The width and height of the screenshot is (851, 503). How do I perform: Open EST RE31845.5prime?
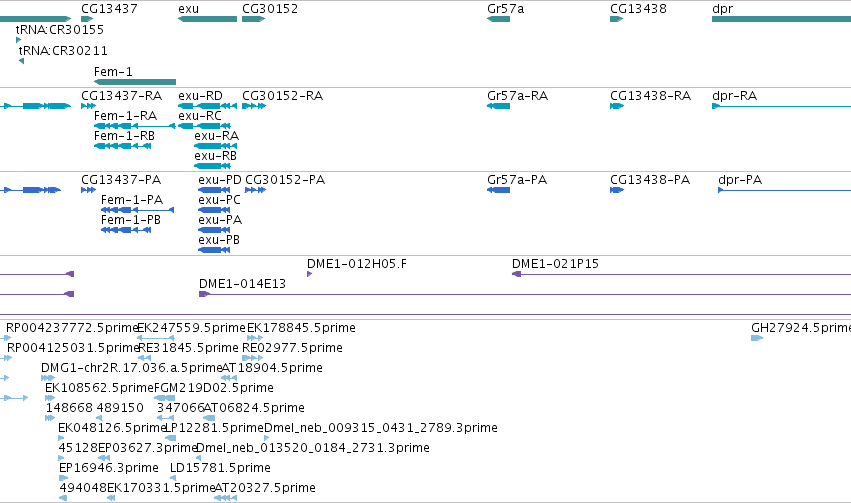pos(188,348)
